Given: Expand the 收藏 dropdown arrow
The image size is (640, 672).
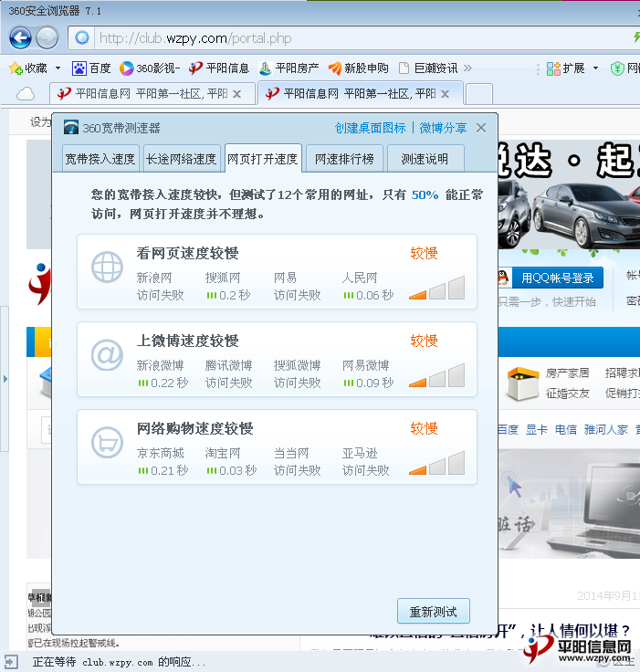Looking at the screenshot, I should point(58,68).
